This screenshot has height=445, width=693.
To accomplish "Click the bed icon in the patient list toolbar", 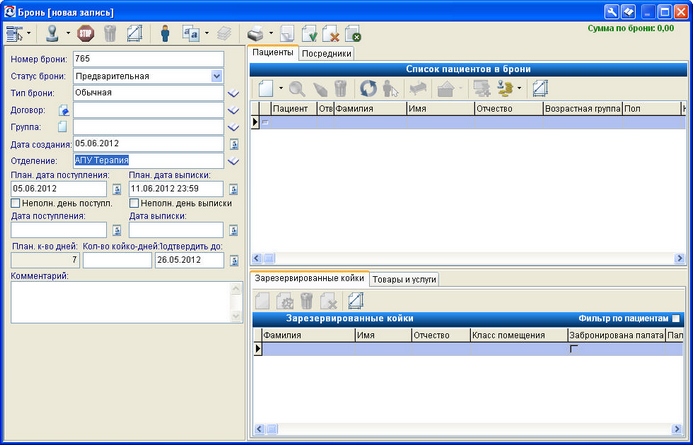I will (x=418, y=88).
